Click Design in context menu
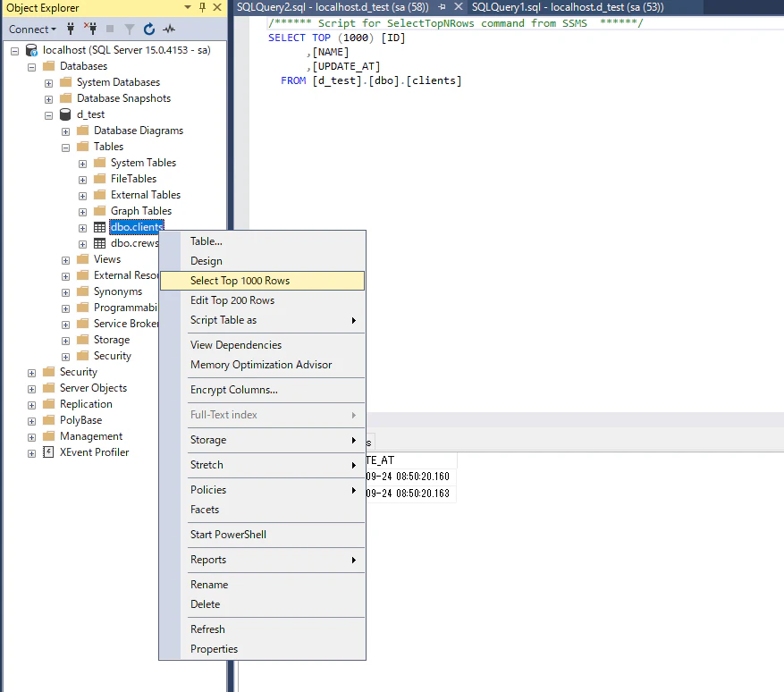Viewport: 784px width, 692px height. (262, 261)
